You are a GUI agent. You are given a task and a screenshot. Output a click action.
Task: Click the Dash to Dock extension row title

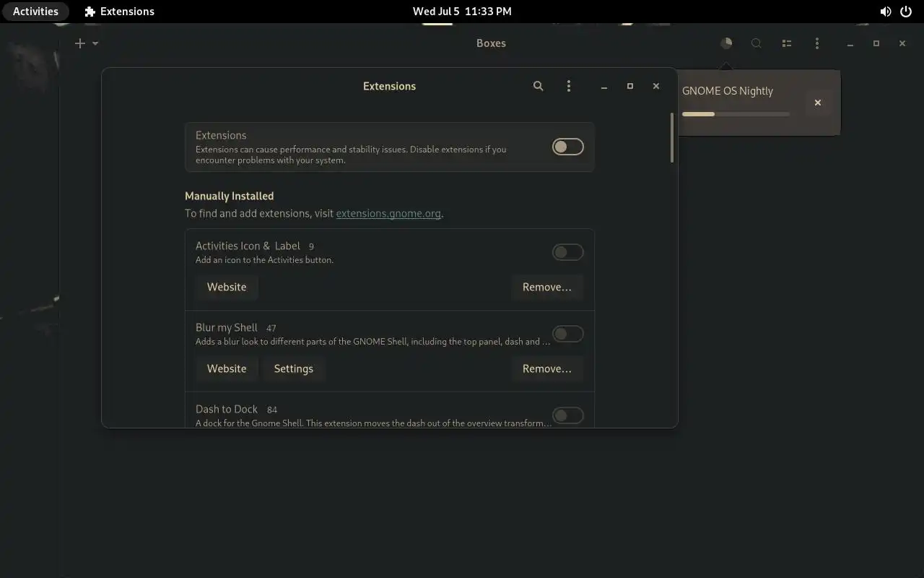pos(227,409)
